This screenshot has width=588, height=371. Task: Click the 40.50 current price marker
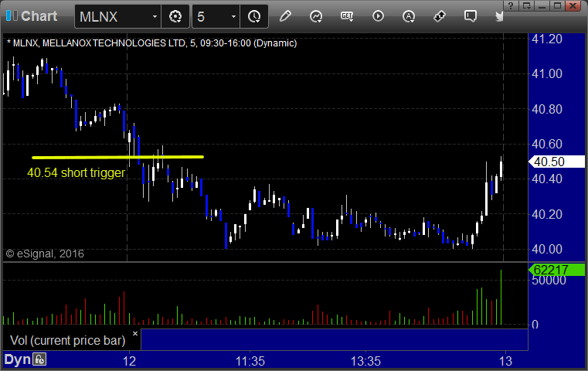point(556,162)
